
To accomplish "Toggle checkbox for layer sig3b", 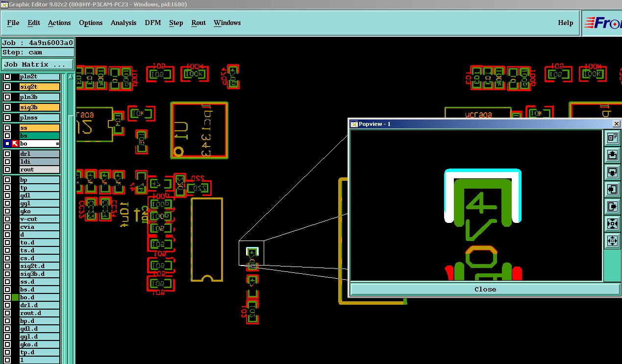I will tap(7, 107).
